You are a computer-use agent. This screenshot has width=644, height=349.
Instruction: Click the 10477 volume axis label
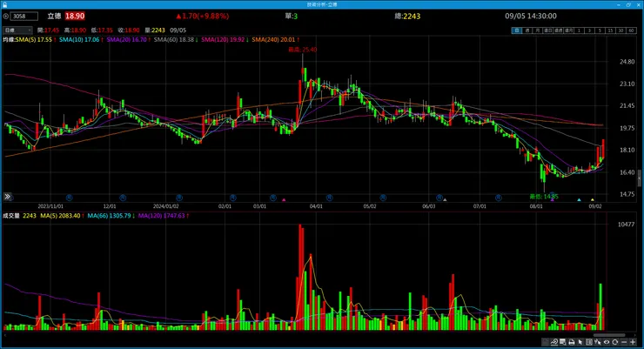(x=626, y=225)
